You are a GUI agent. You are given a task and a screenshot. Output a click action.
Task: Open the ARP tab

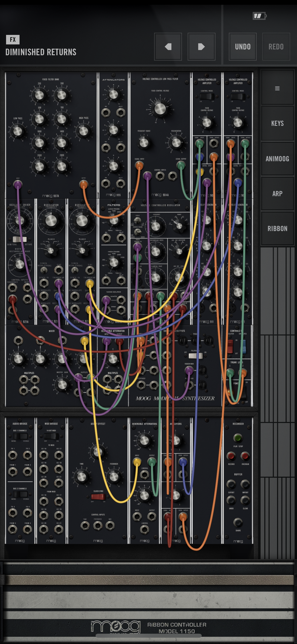pos(277,194)
